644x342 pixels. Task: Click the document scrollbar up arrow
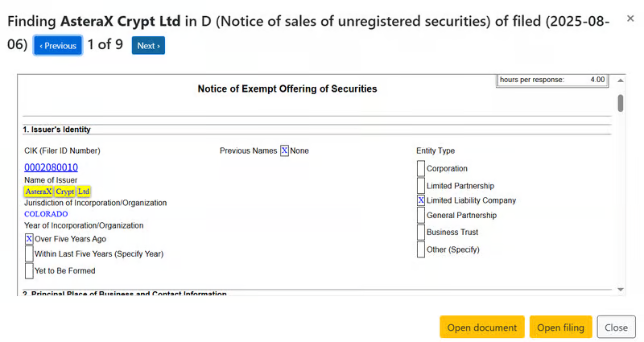coord(620,80)
